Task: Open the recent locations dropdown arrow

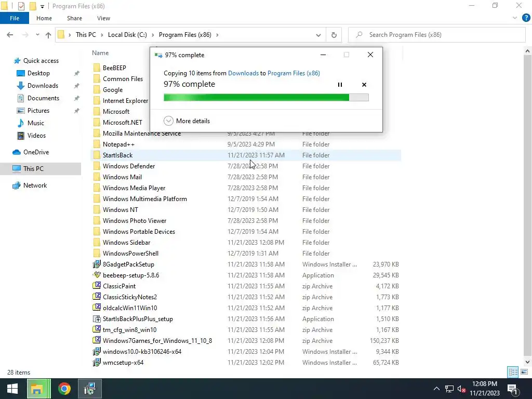Action: [x=37, y=35]
